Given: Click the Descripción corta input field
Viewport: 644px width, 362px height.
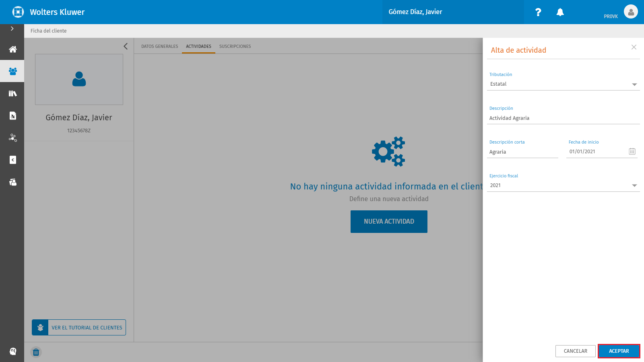Looking at the screenshot, I should click(x=522, y=152).
